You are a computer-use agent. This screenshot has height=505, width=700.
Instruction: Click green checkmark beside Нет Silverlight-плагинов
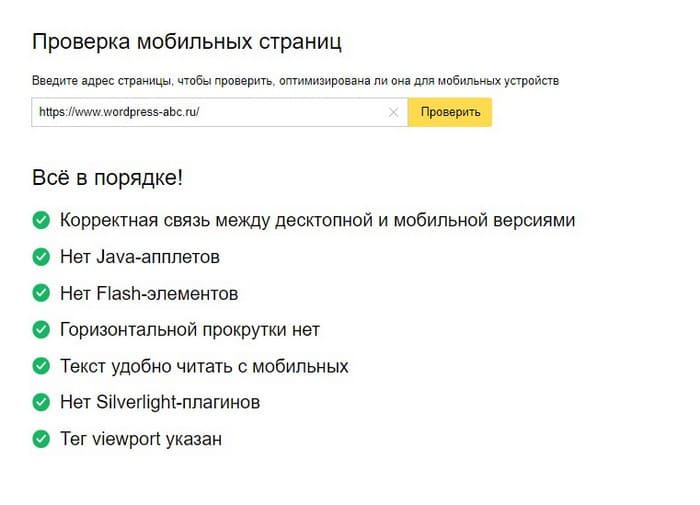[x=41, y=402]
